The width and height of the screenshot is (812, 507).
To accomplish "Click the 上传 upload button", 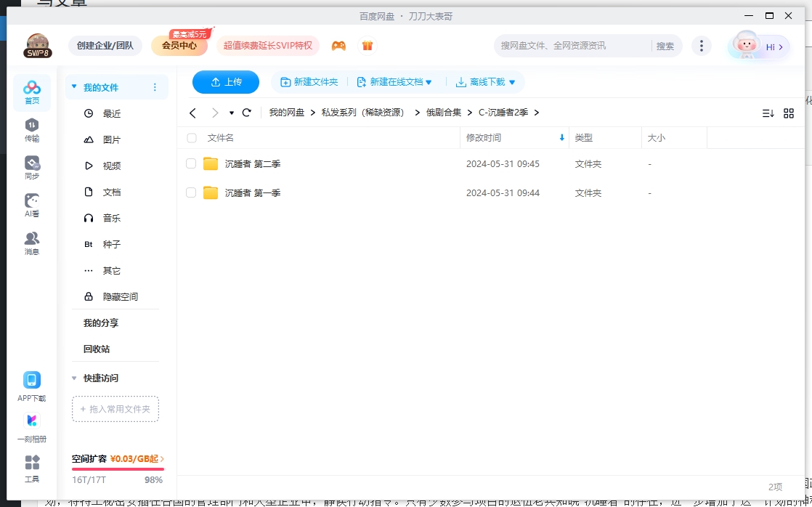I will click(x=225, y=82).
